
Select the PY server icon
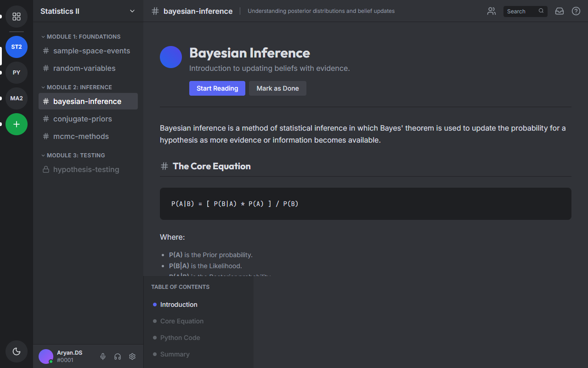click(17, 73)
